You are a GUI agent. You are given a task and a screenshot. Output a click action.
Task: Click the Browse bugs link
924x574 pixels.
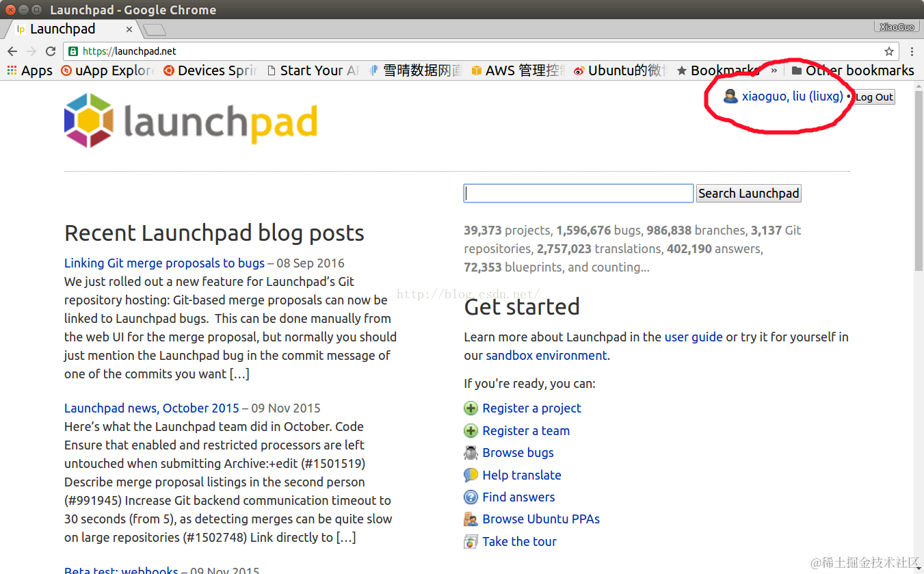pyautogui.click(x=518, y=453)
